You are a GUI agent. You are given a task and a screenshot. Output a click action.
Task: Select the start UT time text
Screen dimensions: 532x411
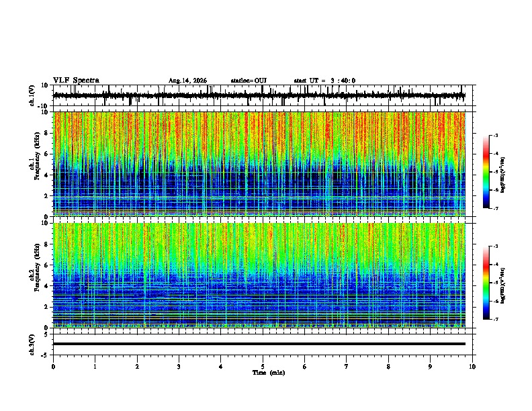point(324,81)
